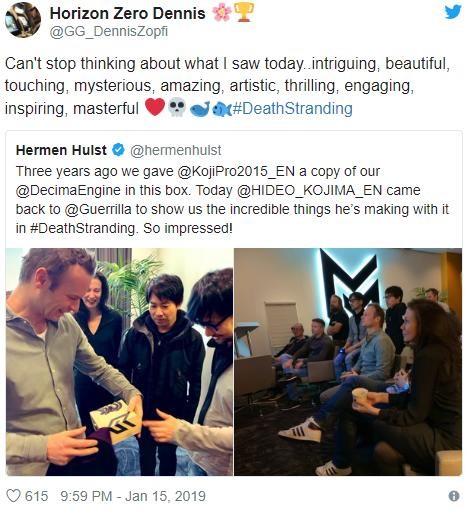Visit @hermenhulst handle in quoted tweet
The image size is (471, 511).
click(x=175, y=150)
